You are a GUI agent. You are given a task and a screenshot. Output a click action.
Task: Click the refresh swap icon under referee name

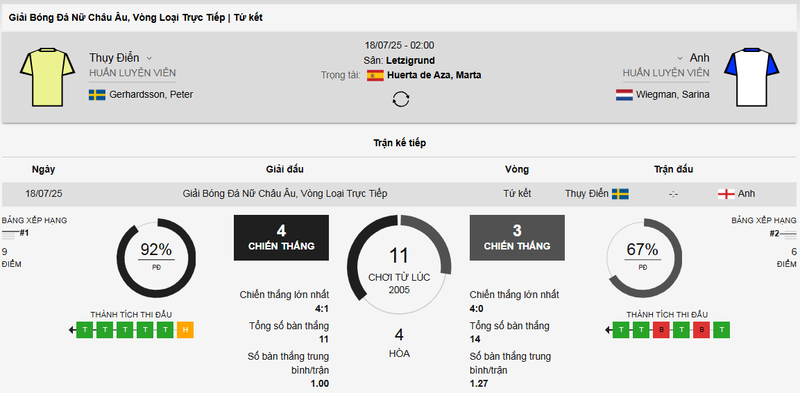401,99
